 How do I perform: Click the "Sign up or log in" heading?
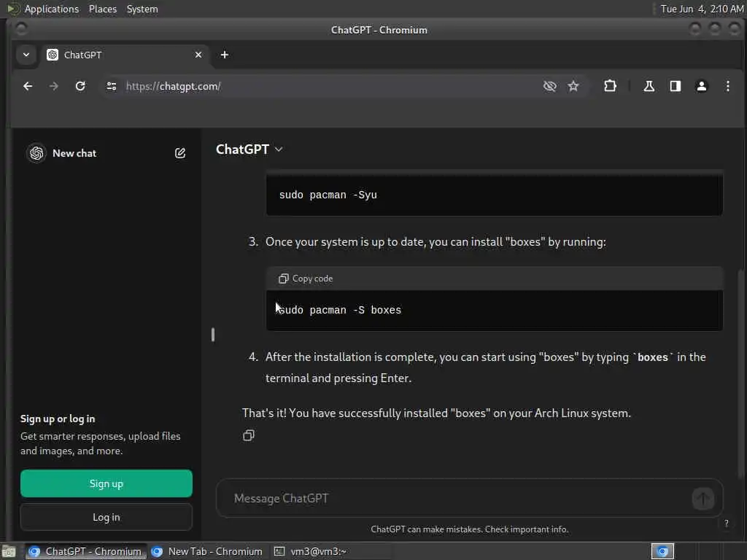point(58,419)
